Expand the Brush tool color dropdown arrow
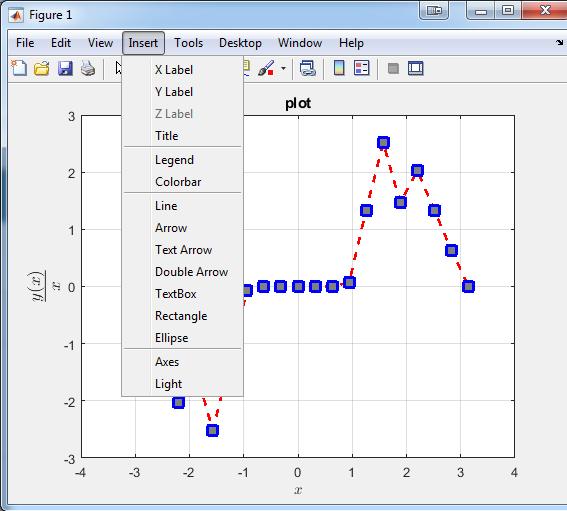 coord(284,68)
